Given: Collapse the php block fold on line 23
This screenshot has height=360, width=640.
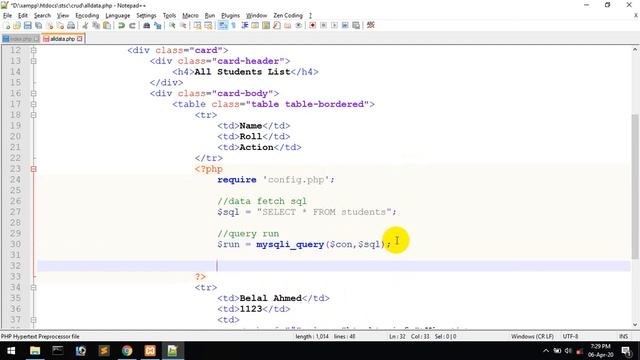Looking at the screenshot, I should tap(33, 169).
